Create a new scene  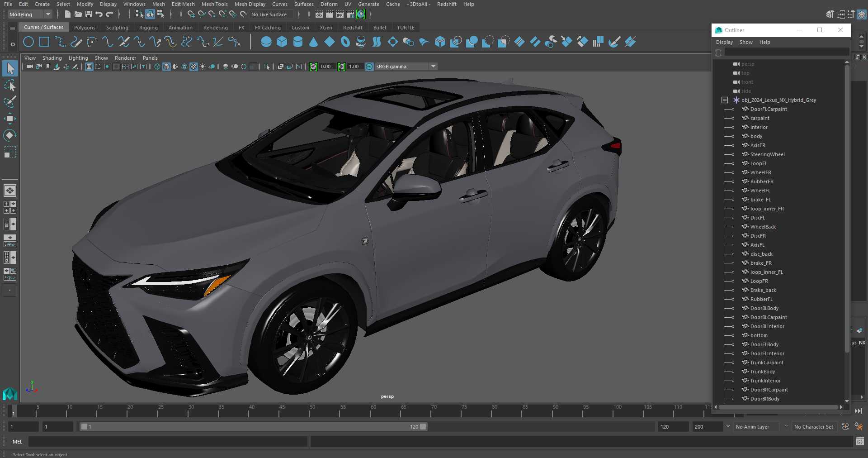[x=67, y=14]
